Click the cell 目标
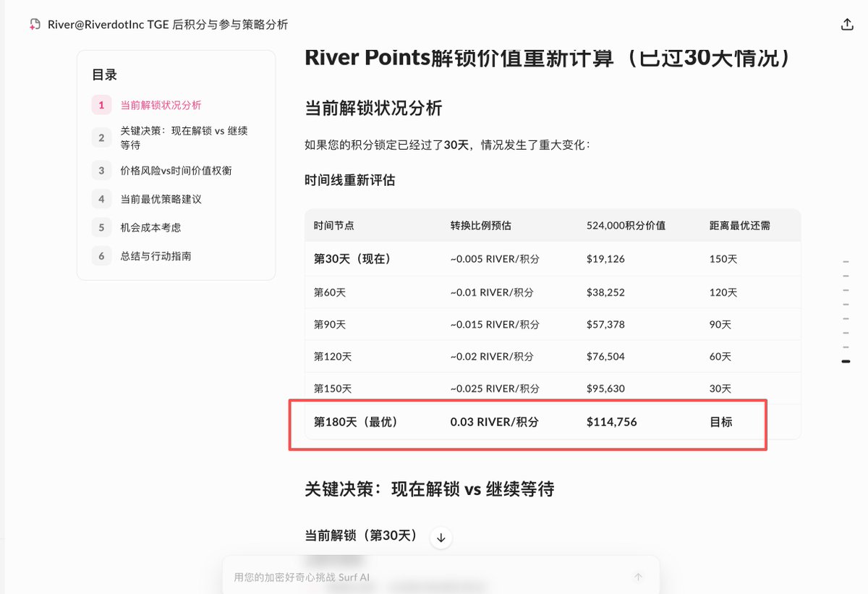868x594 pixels. 721,421
